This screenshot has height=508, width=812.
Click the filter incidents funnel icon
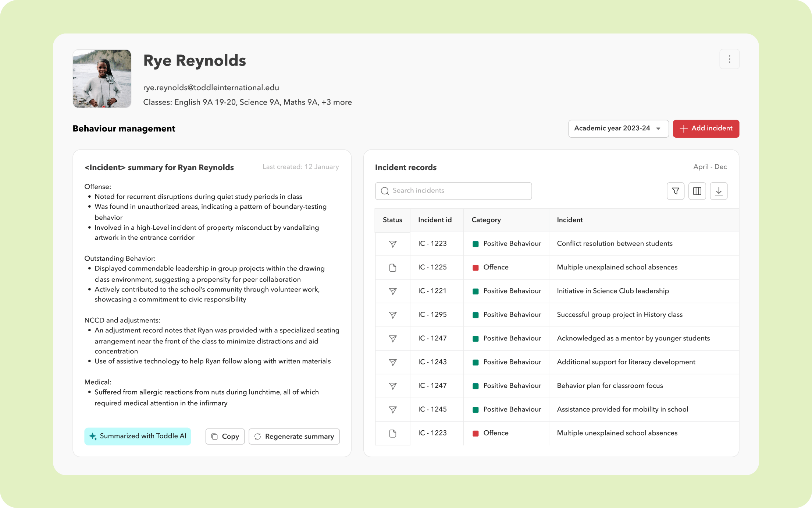[676, 191]
